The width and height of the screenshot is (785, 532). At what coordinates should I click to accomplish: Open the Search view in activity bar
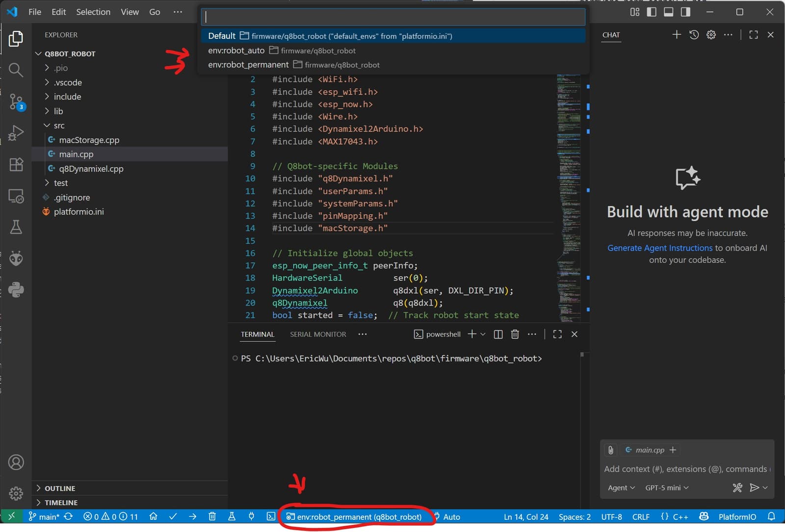click(x=16, y=70)
